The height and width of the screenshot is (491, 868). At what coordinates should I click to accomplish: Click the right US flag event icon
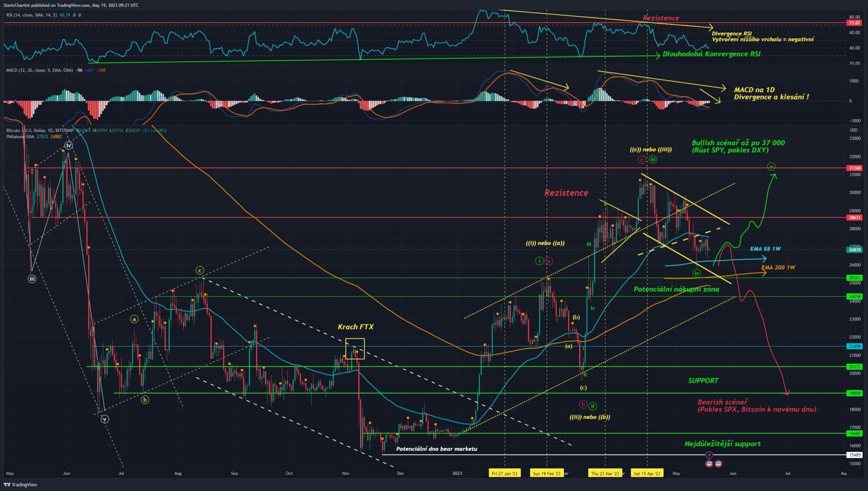pos(718,464)
